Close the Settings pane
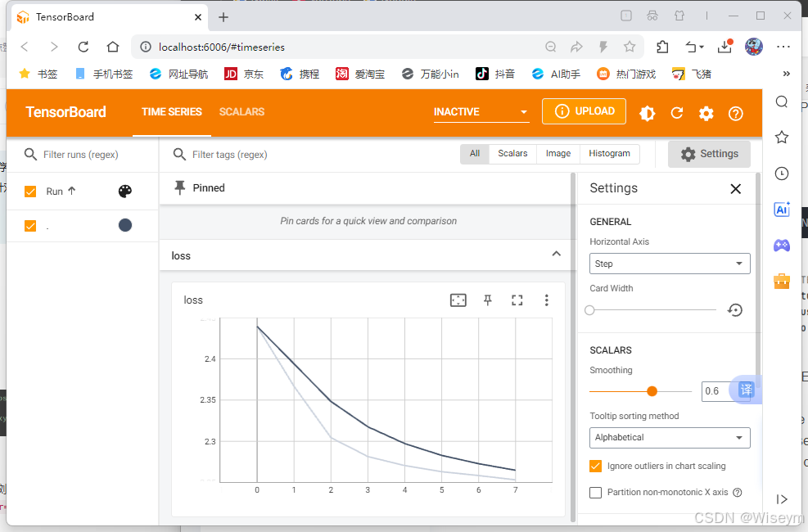 point(735,189)
